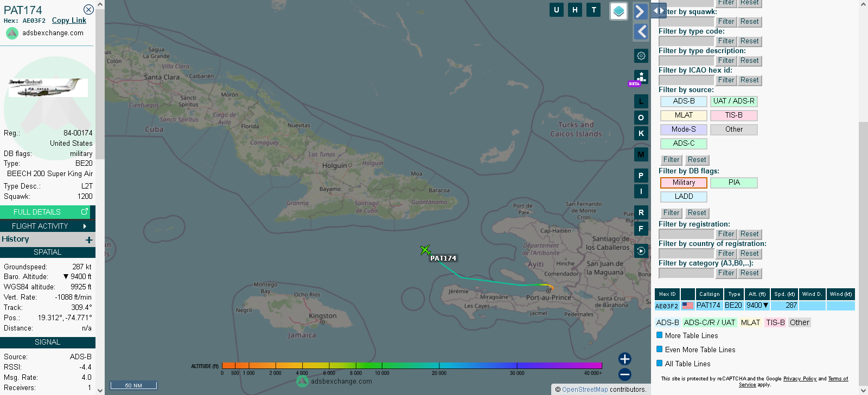Zoom out the map with minus button

click(x=625, y=374)
